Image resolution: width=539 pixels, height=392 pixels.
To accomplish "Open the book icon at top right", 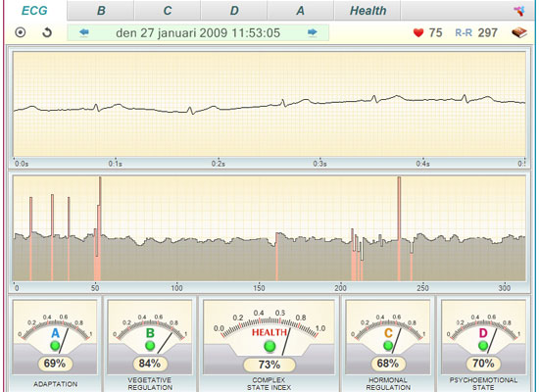I will coord(519,33).
